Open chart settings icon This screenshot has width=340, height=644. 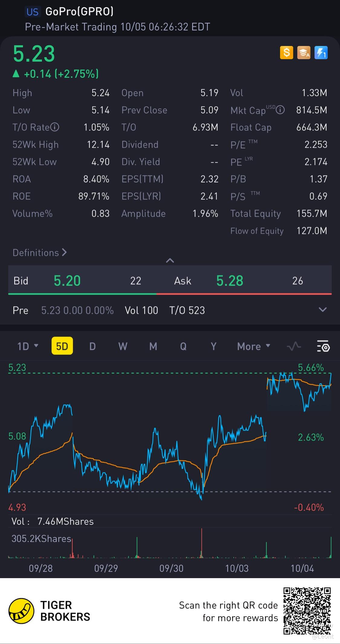coord(323,346)
